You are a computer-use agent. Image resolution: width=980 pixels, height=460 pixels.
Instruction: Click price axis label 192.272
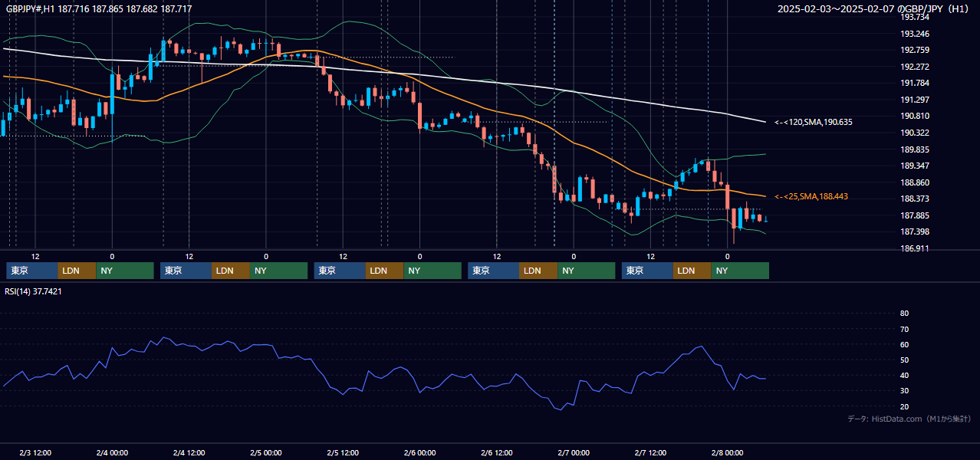point(915,67)
